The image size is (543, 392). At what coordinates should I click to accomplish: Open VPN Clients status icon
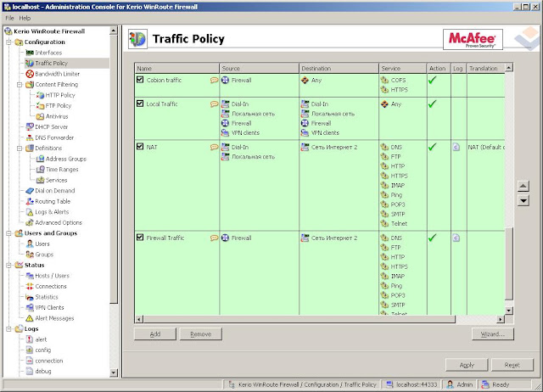click(30, 307)
